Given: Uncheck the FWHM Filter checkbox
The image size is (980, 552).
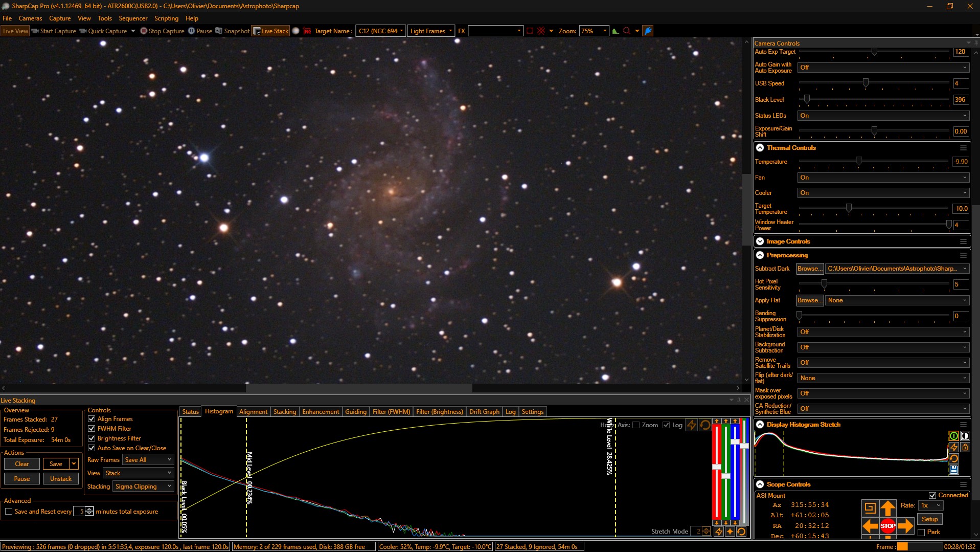Looking at the screenshot, I should (92, 429).
